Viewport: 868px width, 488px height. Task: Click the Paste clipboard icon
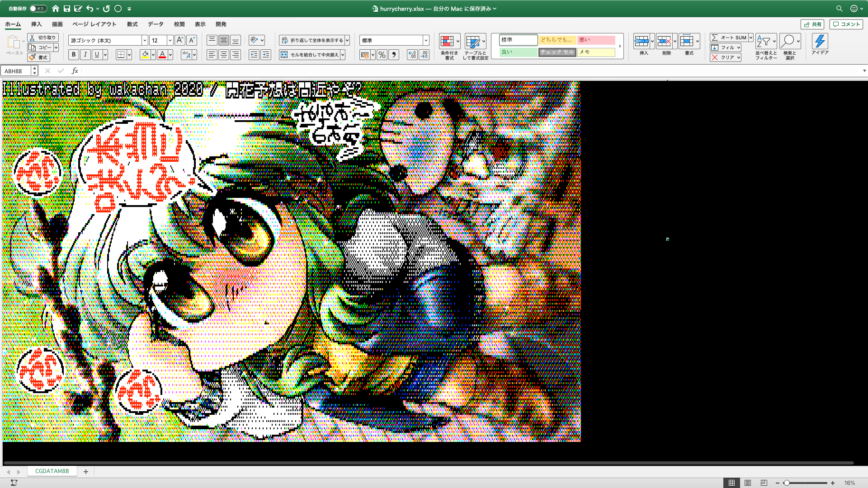14,42
